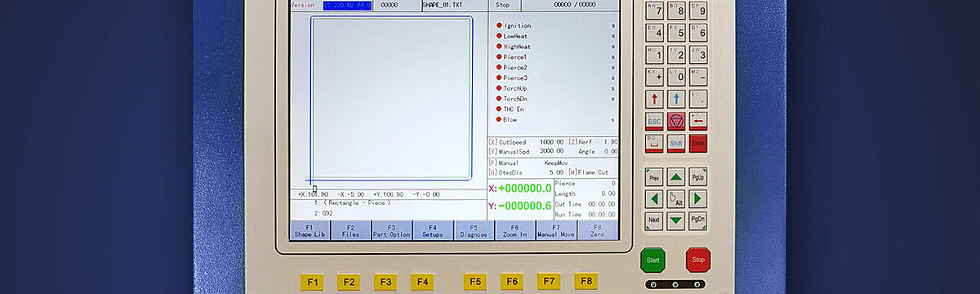The height and width of the screenshot is (294, 980).
Task: Select the F8 Zero softkey
Action: 597,230
